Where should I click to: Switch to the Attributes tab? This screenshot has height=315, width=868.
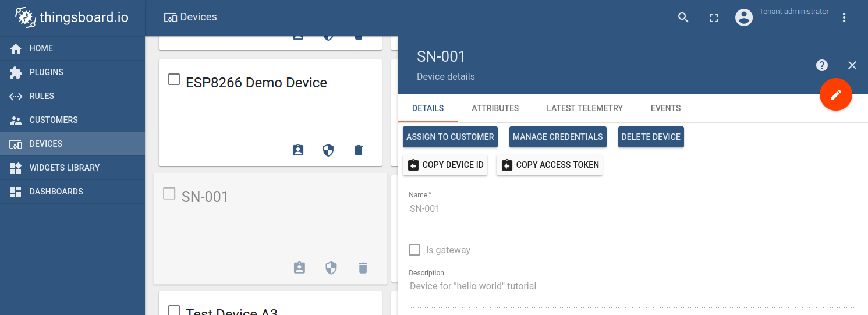pyautogui.click(x=495, y=108)
